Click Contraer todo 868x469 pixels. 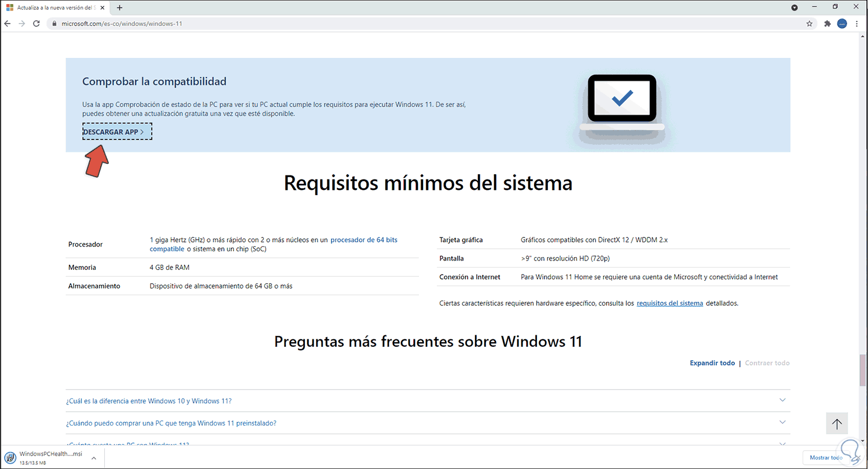pyautogui.click(x=767, y=363)
